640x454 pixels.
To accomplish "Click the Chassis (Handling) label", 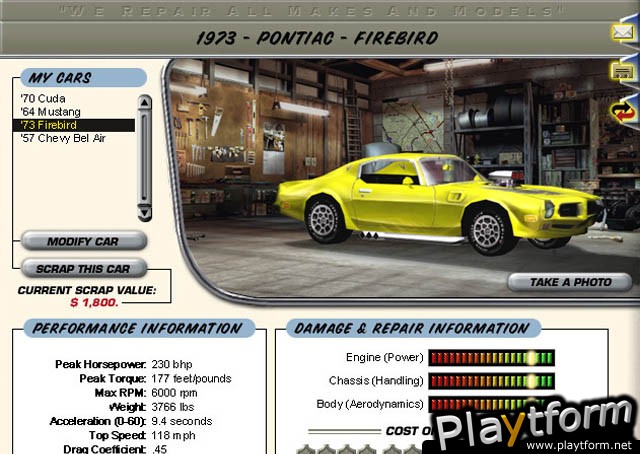I will pyautogui.click(x=376, y=381).
